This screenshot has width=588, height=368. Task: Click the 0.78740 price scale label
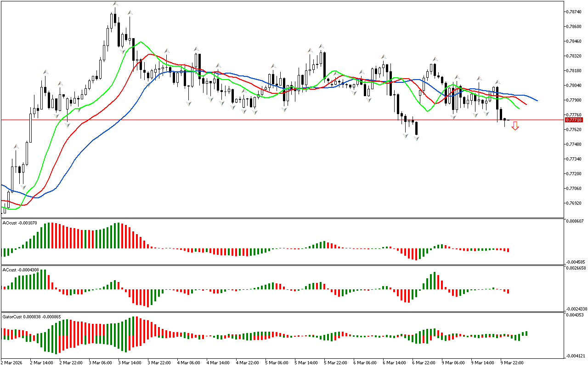coord(576,11)
